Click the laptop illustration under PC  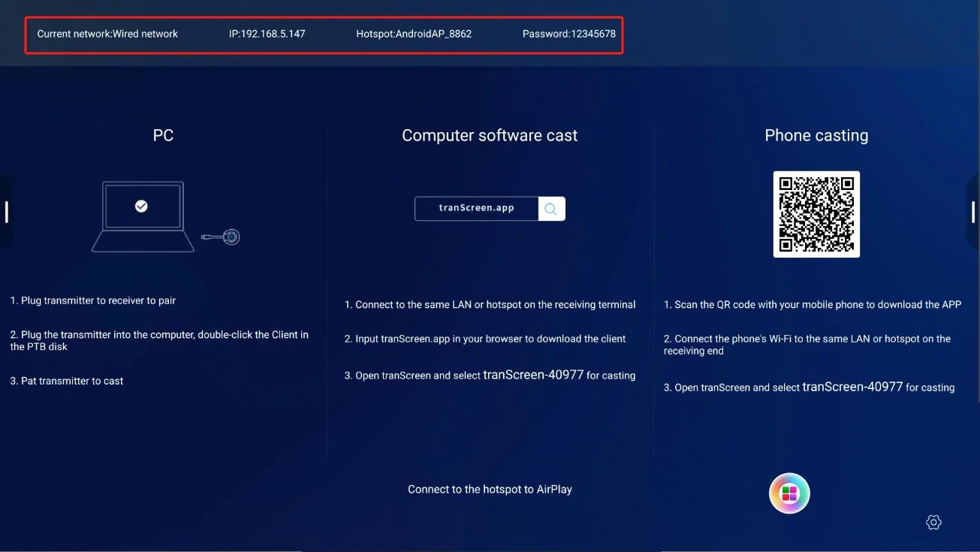coord(143,216)
